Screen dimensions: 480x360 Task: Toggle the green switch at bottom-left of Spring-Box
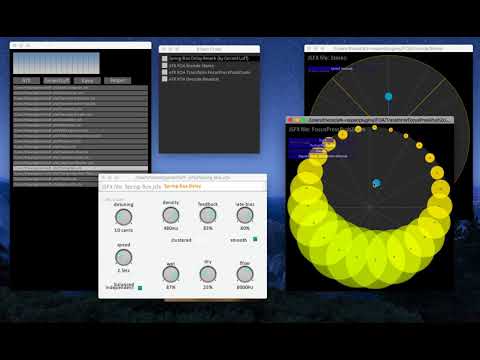(140, 288)
